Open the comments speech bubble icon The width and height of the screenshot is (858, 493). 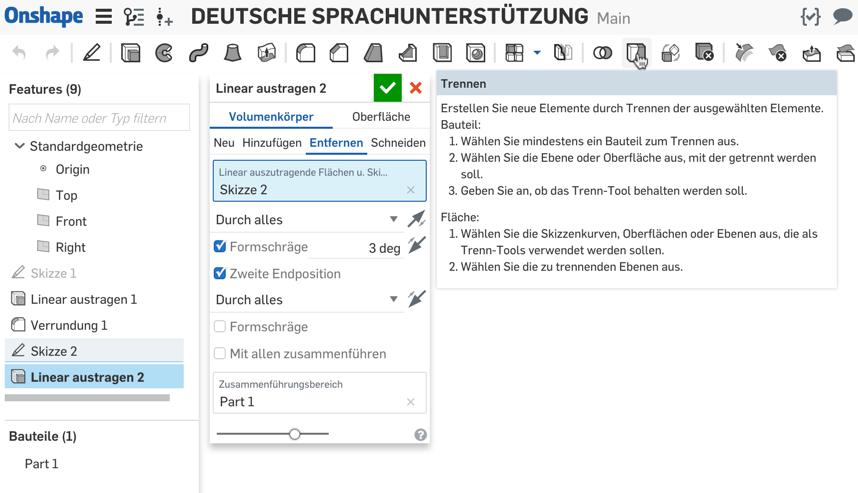[842, 17]
